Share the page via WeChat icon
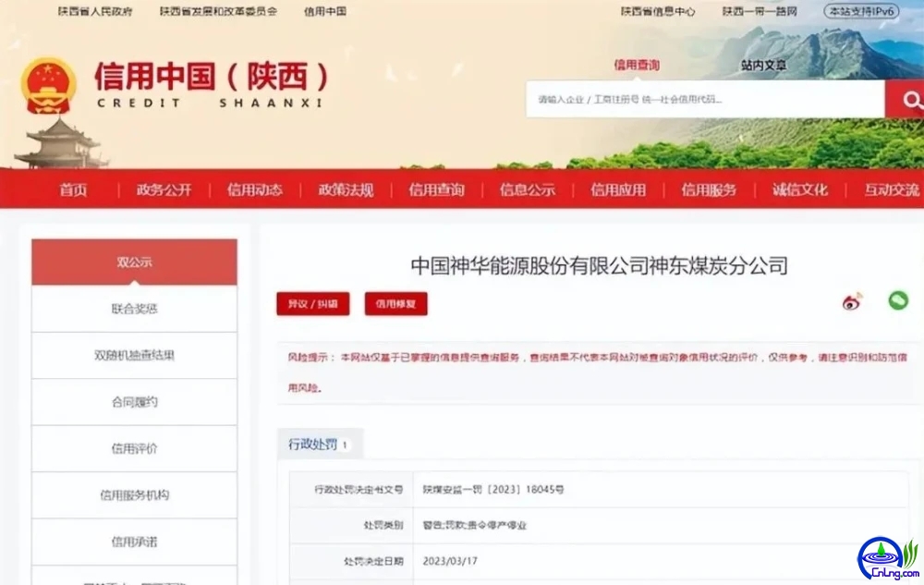Viewport: 924px width, 585px height. pyautogui.click(x=898, y=300)
